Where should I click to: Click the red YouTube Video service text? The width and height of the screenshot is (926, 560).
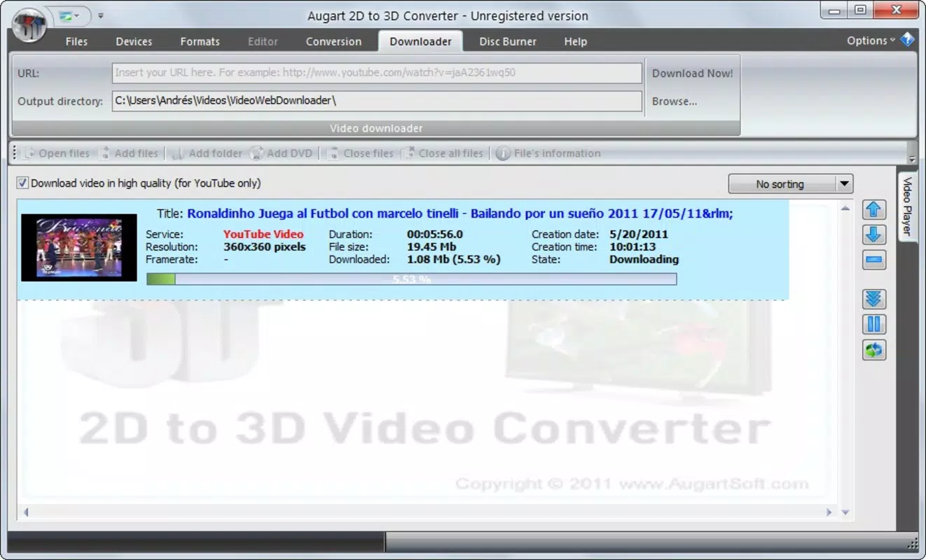(263, 234)
